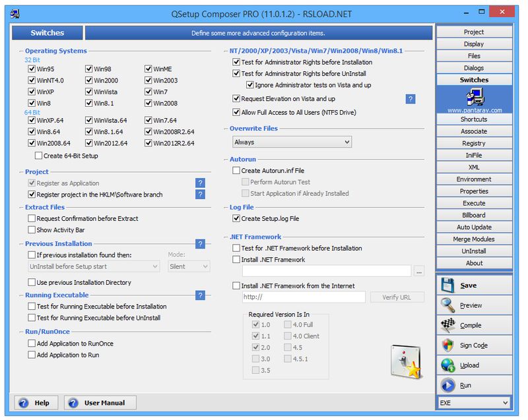This screenshot has width=528, height=420.
Task: Toggle Ignore Administrator tests on Vista
Action: pos(250,85)
